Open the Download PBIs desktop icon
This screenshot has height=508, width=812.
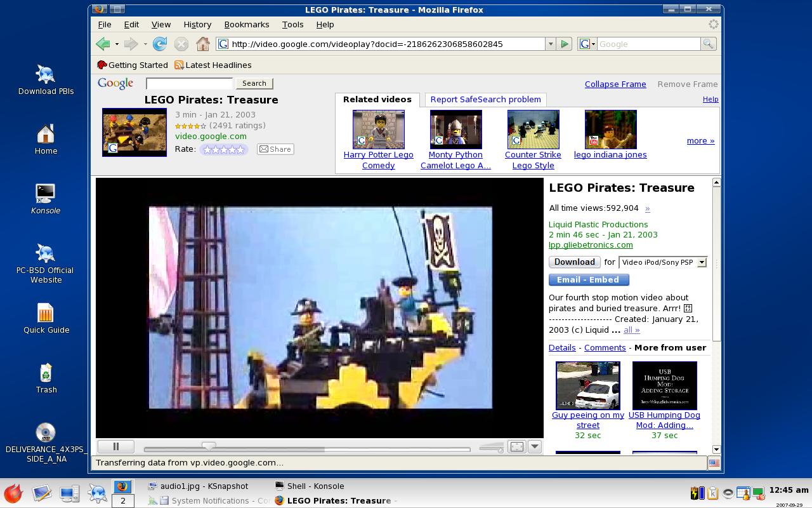pyautogui.click(x=46, y=79)
